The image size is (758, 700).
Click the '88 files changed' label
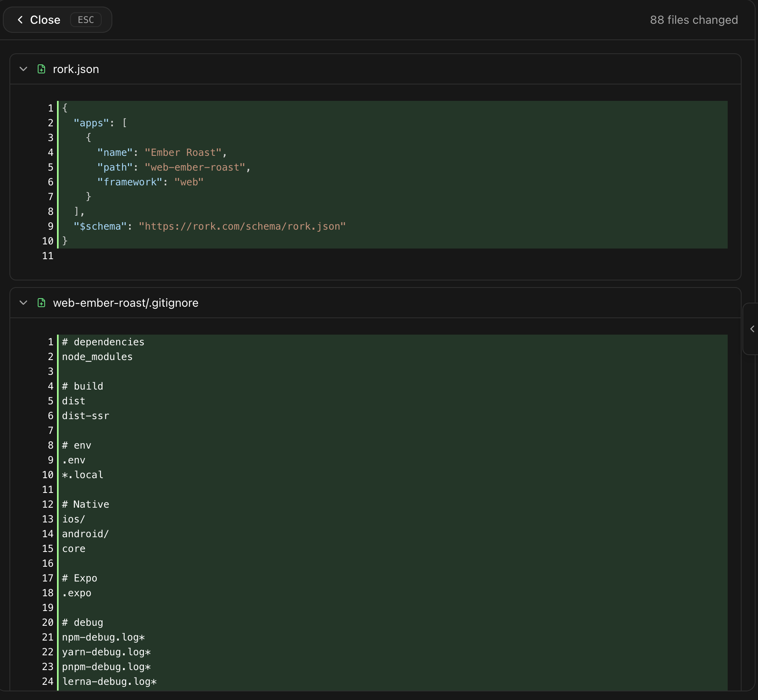pyautogui.click(x=694, y=20)
